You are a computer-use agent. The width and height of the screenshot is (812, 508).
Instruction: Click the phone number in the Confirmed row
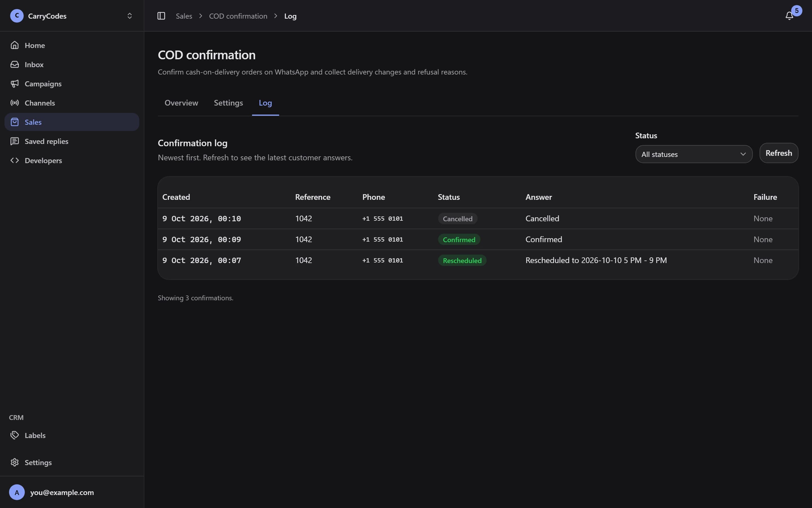pos(383,240)
